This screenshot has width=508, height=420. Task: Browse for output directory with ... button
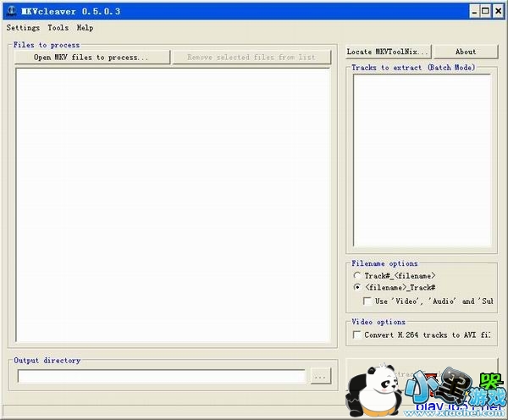tap(320, 376)
